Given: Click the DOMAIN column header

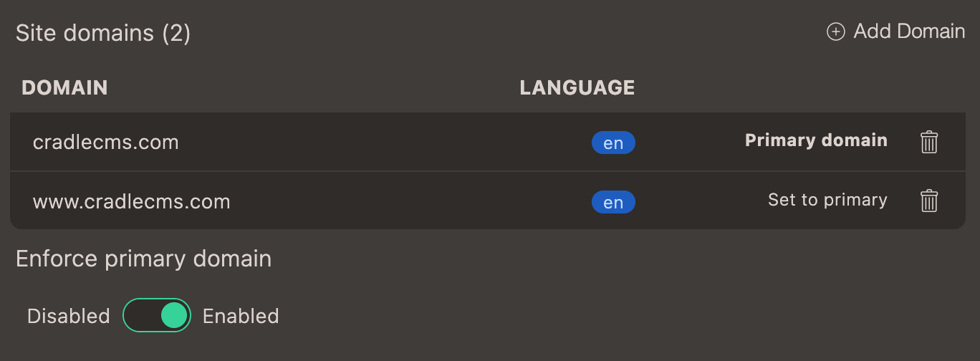Looking at the screenshot, I should coord(64,87).
